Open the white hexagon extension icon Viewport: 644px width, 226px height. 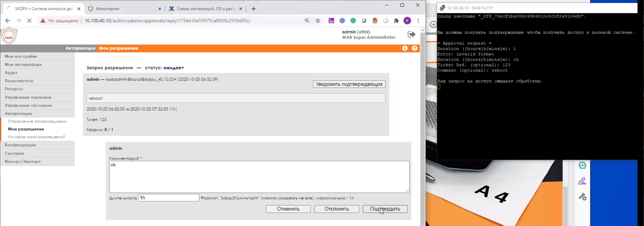coord(386,21)
